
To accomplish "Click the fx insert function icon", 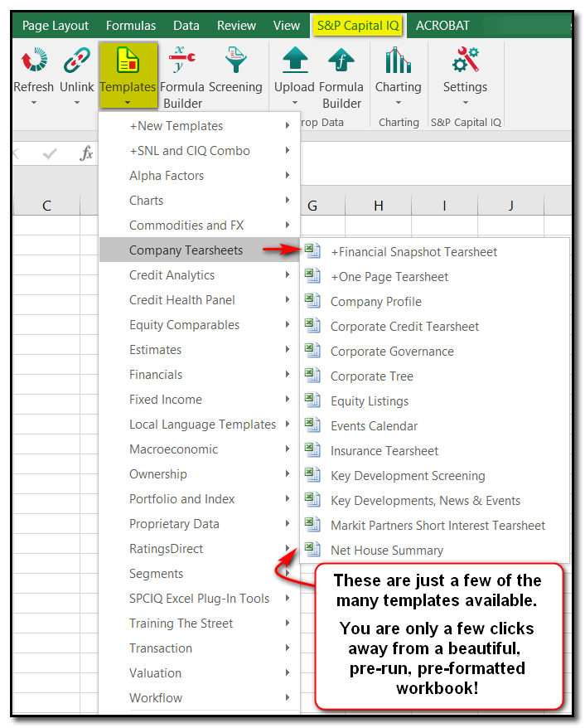I will coord(86,153).
